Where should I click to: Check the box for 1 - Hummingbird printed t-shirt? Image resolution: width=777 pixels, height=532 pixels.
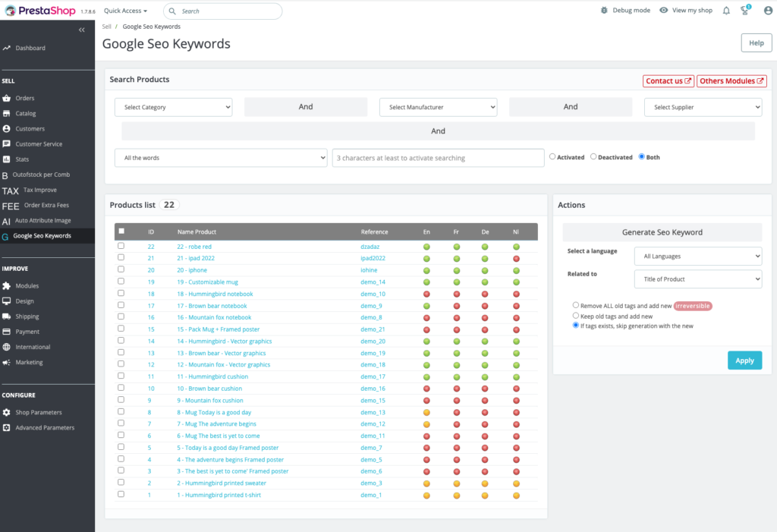121,494
